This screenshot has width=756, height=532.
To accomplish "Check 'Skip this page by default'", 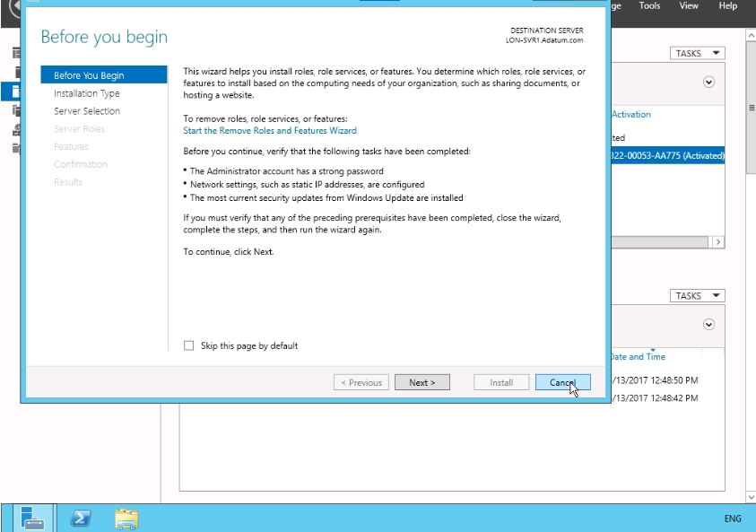I will [188, 345].
